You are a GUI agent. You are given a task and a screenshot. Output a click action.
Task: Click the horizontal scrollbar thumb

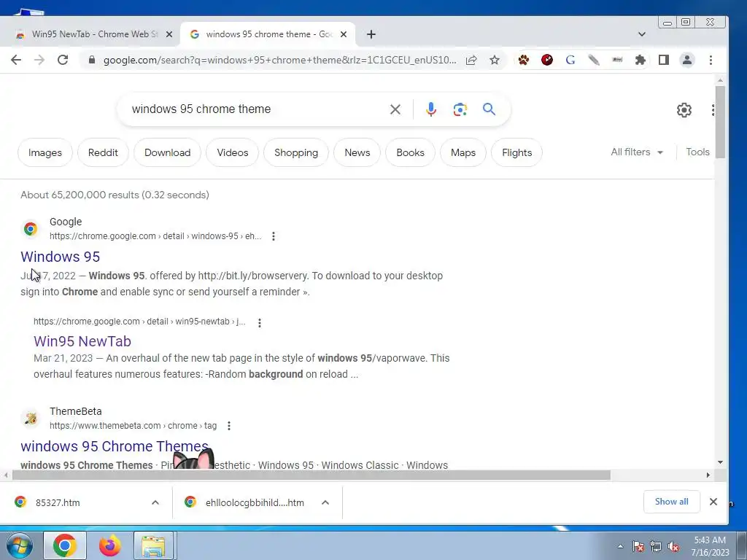[x=311, y=475]
